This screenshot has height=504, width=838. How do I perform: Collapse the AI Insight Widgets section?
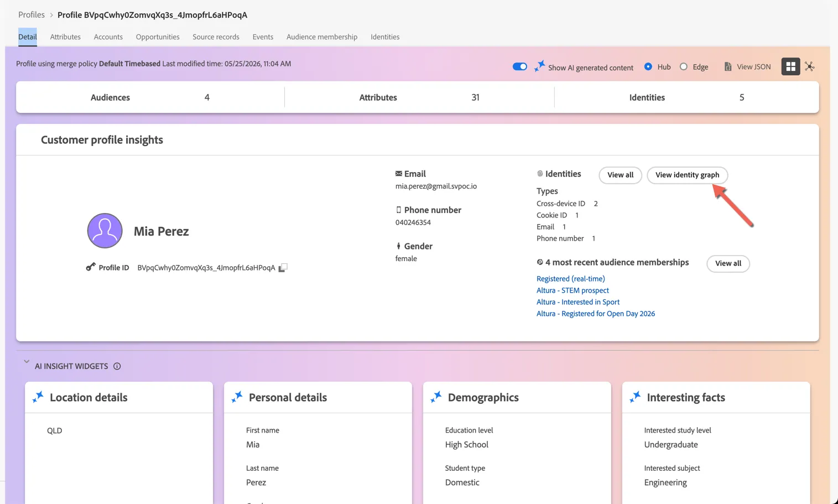[x=27, y=362]
